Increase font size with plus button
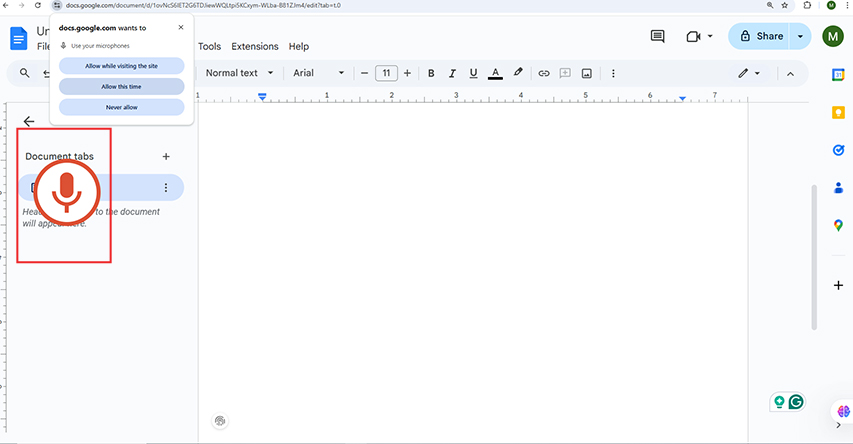 pyautogui.click(x=407, y=73)
